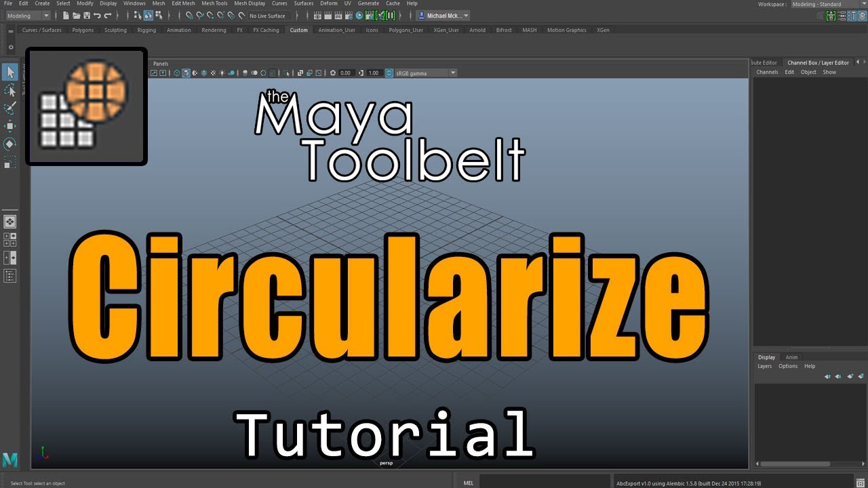Open shelf tab menu hamburger icon
868x488 pixels.
[x=11, y=30]
